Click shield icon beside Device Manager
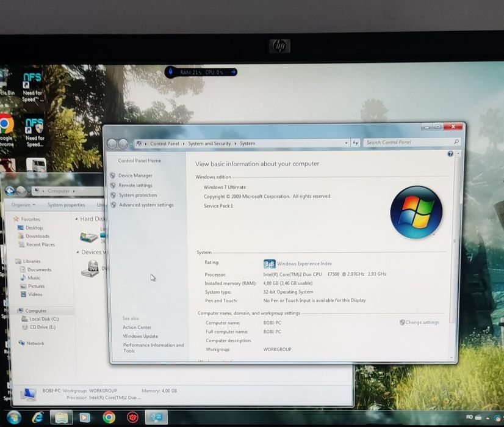 pyautogui.click(x=112, y=176)
